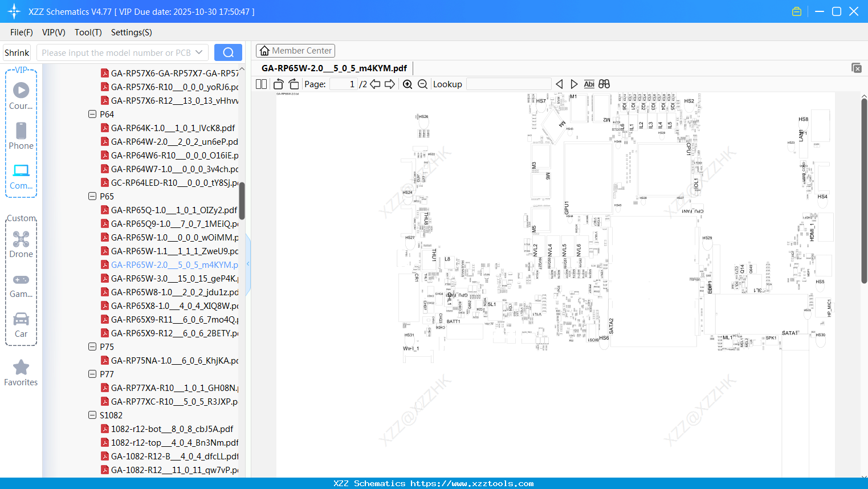Go to the next page arrow
The width and height of the screenshot is (868, 489).
click(x=390, y=84)
